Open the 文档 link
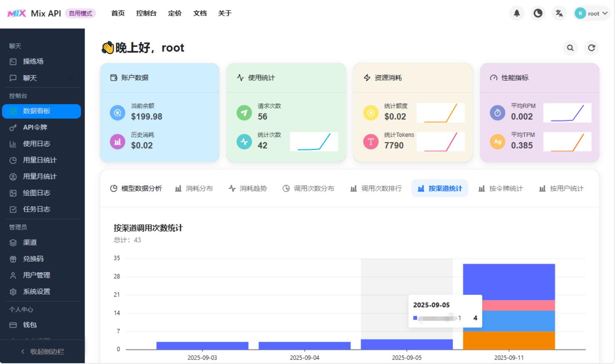This screenshot has width=615, height=364. (x=199, y=13)
